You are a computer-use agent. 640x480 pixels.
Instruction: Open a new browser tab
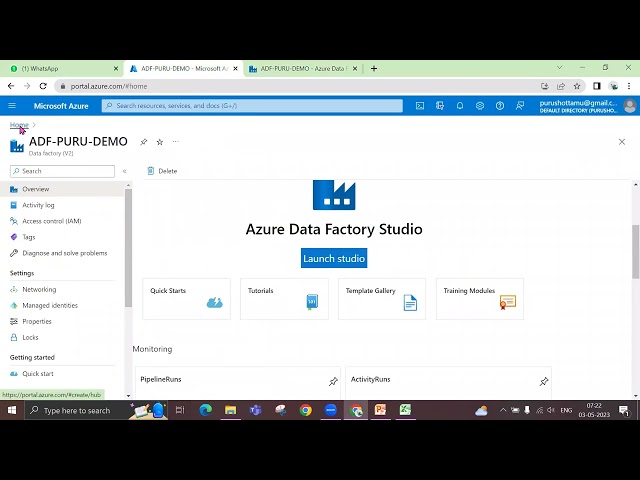(x=374, y=69)
